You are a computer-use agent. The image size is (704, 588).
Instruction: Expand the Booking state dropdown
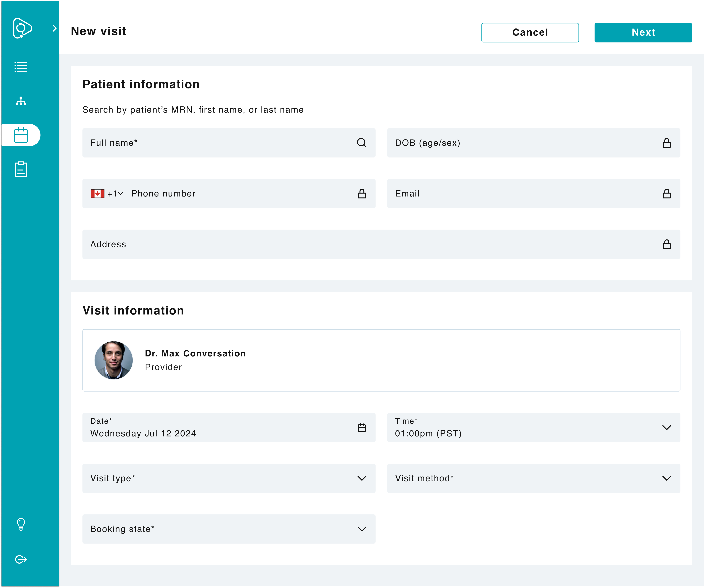(362, 529)
